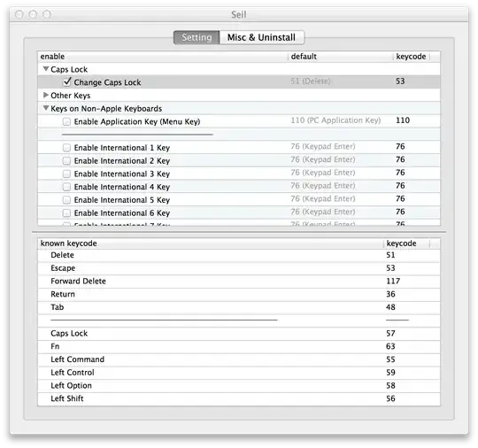Close the Seil window
Screen dimensions: 478x448
tap(19, 14)
